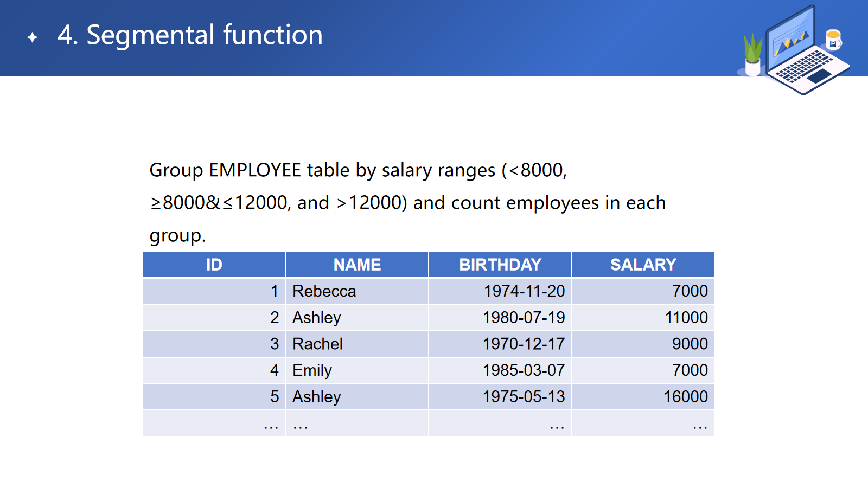Select the salary cell showing 11000
Screen dimensions: 868x488
tap(686, 318)
